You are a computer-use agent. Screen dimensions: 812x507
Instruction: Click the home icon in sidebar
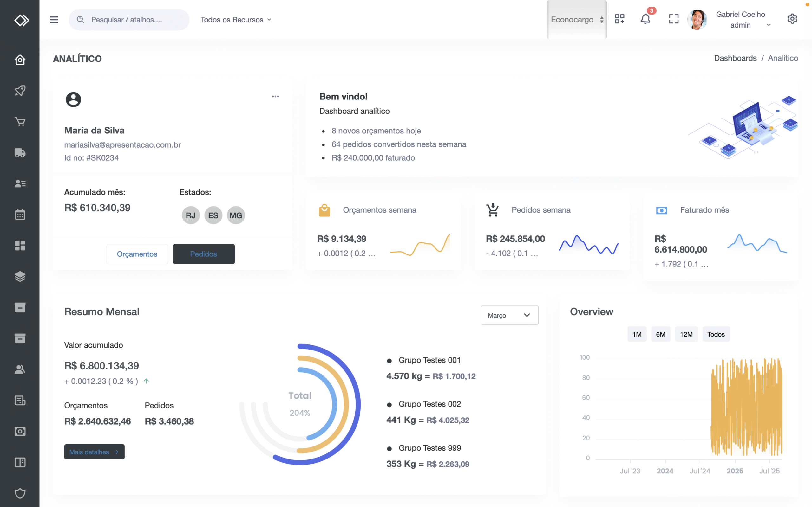(x=20, y=60)
